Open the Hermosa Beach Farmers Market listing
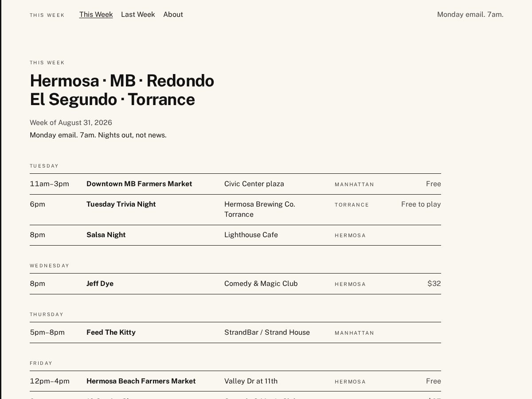Screen dimensions: 532x399 point(141,381)
